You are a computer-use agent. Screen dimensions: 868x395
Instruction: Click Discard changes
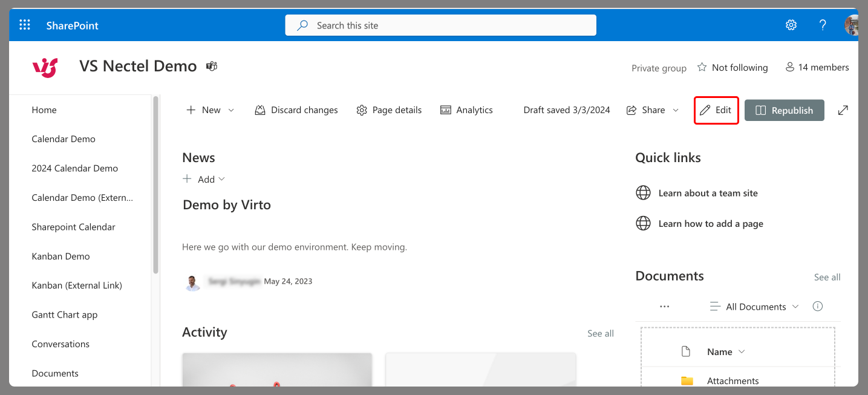click(296, 110)
